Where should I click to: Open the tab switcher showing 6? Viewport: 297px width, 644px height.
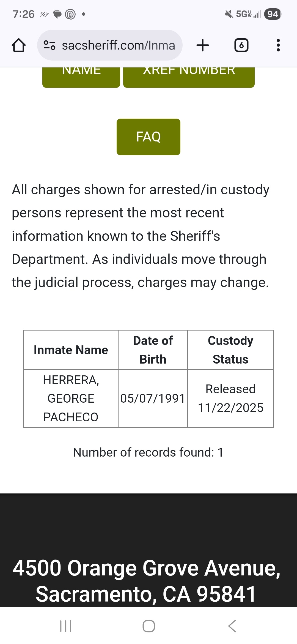(241, 45)
